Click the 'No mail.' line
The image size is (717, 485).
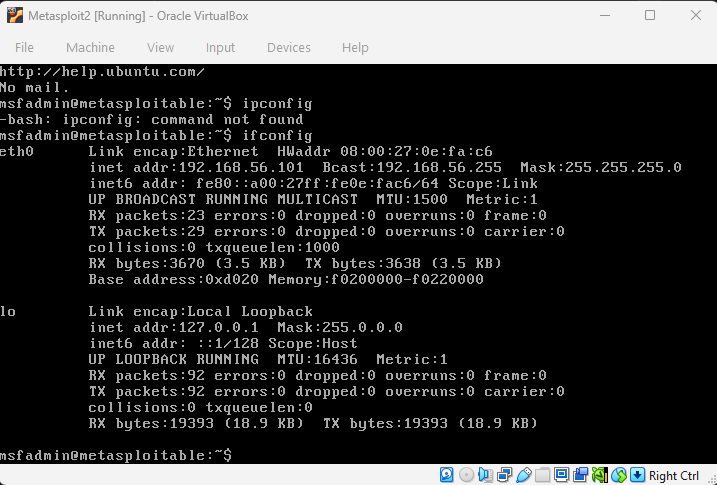[35, 87]
